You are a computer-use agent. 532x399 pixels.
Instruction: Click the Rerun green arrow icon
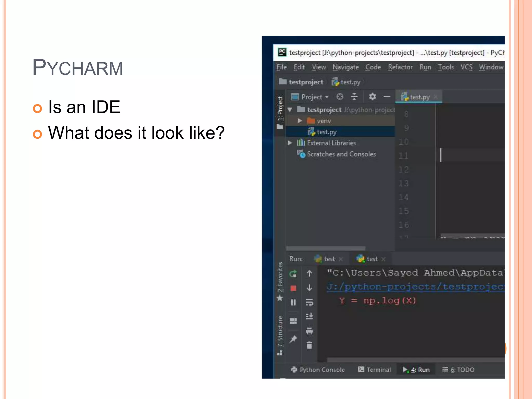click(x=293, y=274)
